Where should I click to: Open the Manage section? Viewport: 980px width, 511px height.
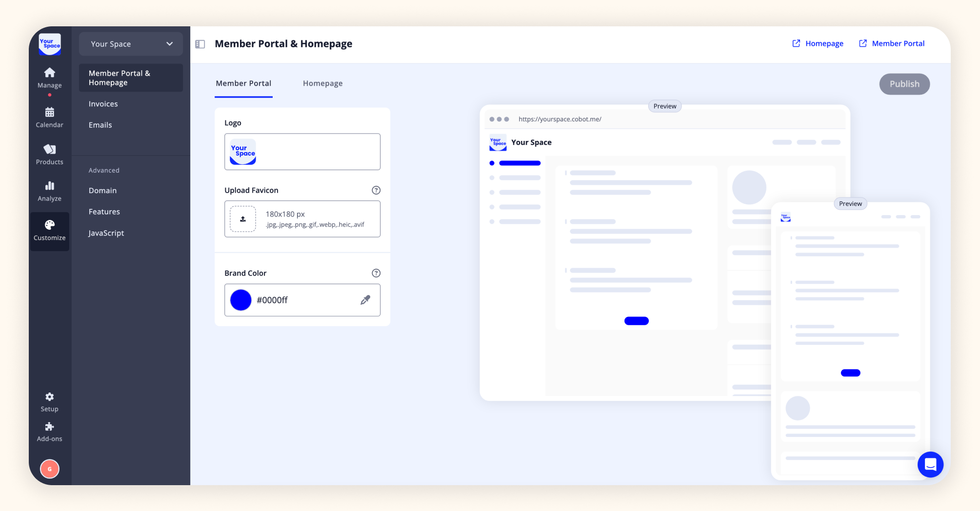point(49,77)
